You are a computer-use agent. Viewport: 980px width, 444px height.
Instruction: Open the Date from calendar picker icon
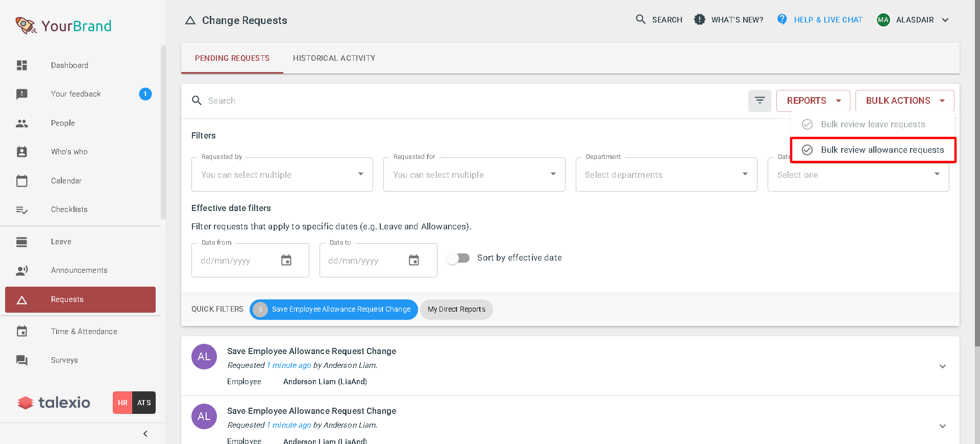click(286, 261)
